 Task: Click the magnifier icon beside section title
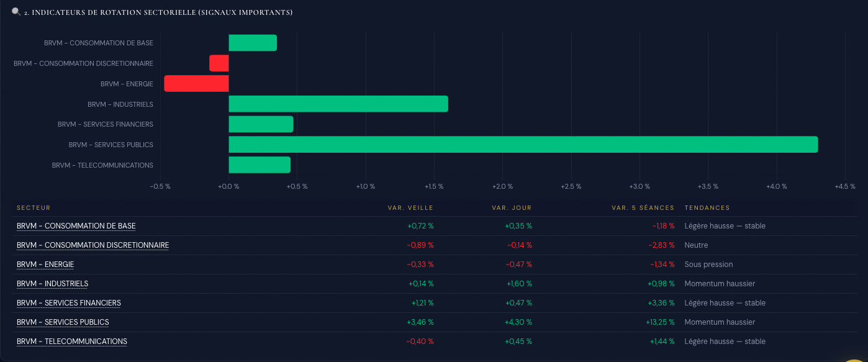(x=16, y=12)
